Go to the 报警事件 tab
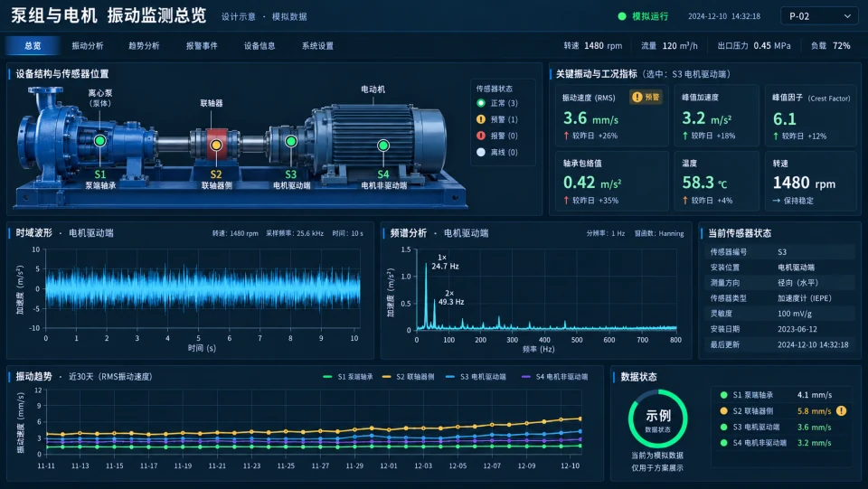This screenshot has width=868, height=489. point(202,46)
